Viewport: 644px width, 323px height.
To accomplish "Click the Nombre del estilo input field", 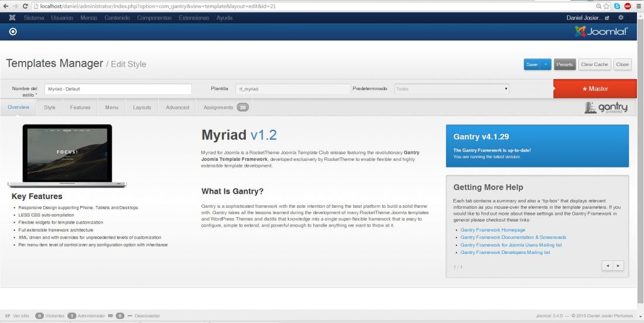I will point(118,89).
